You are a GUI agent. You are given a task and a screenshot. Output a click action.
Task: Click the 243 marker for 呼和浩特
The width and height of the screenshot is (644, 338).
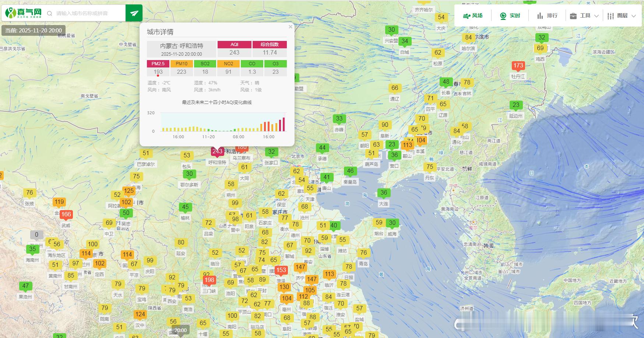click(217, 151)
